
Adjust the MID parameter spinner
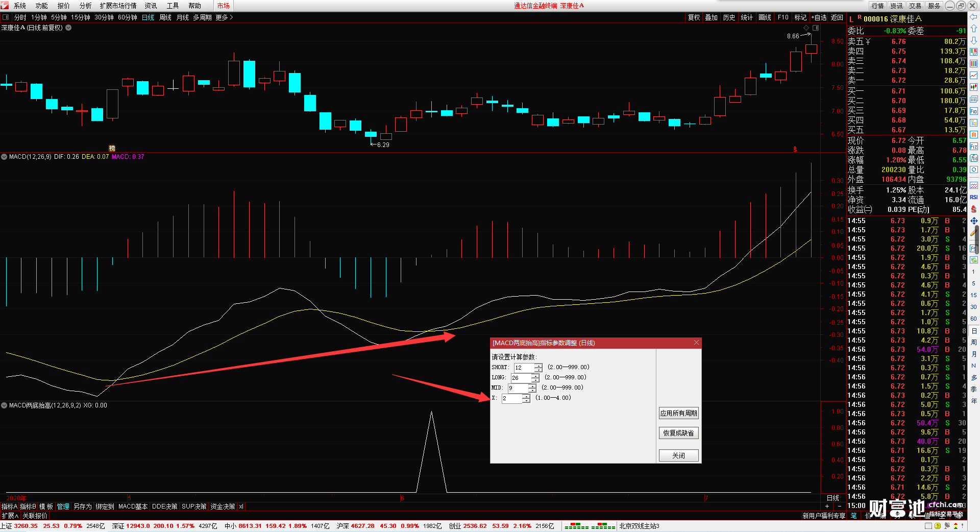tap(532, 388)
